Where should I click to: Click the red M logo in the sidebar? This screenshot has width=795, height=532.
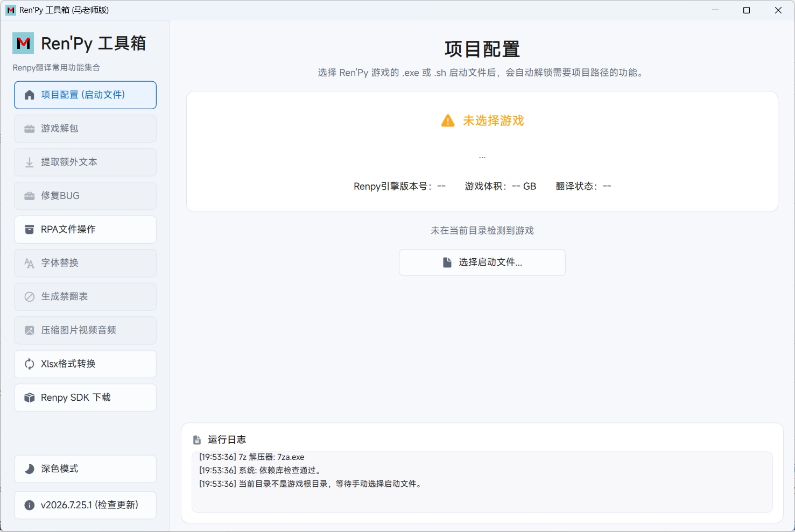pos(23,43)
